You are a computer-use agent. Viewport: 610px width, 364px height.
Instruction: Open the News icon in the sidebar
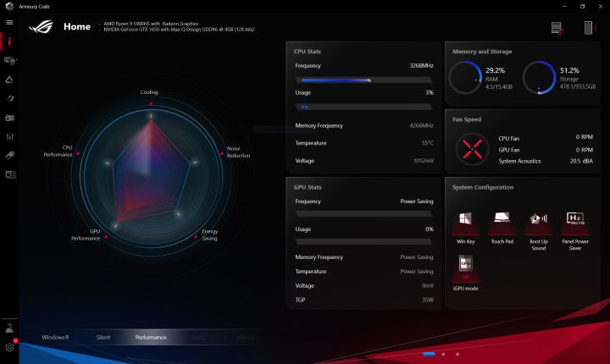[x=10, y=174]
